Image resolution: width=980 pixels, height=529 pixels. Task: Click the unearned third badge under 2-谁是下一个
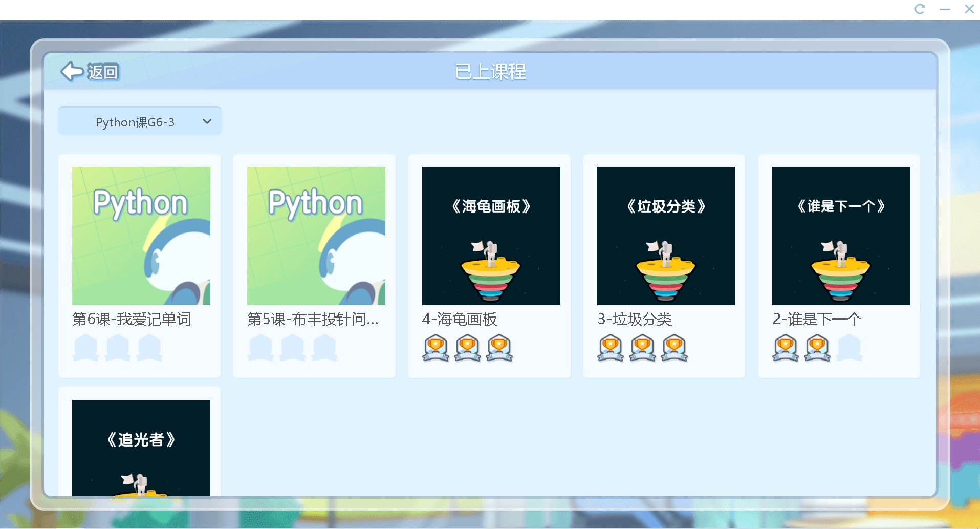click(x=850, y=348)
